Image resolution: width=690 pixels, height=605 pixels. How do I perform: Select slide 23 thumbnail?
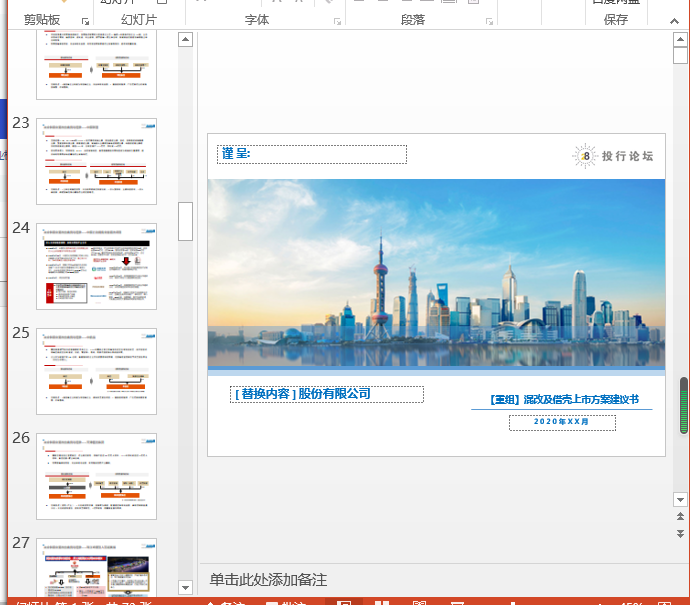[x=96, y=161]
